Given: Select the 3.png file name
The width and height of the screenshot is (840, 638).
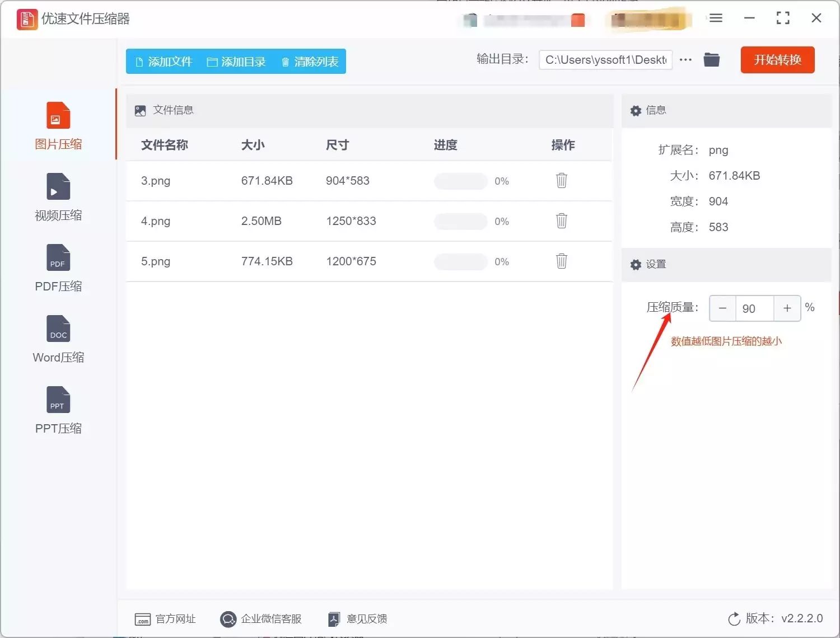Looking at the screenshot, I should coord(156,181).
